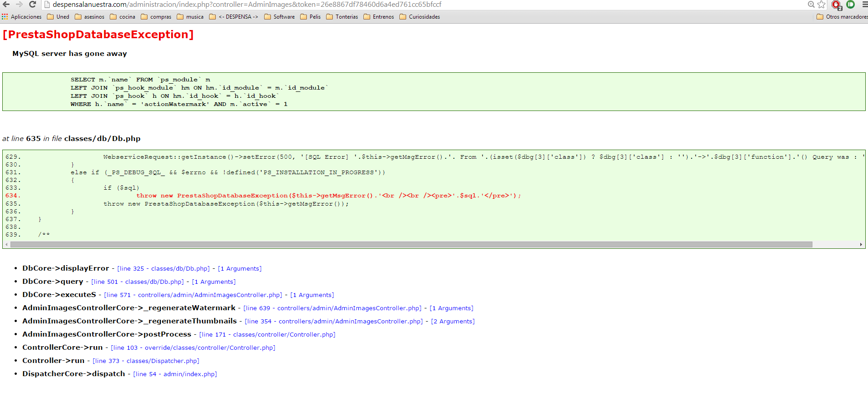Expand the Software bookmark folder
Screen dimensions: 868x408
280,17
